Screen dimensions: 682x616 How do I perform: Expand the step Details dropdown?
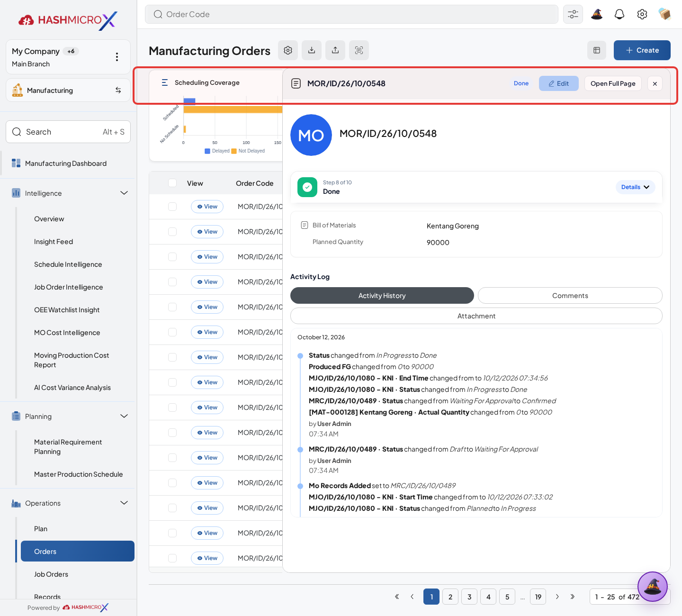click(636, 187)
